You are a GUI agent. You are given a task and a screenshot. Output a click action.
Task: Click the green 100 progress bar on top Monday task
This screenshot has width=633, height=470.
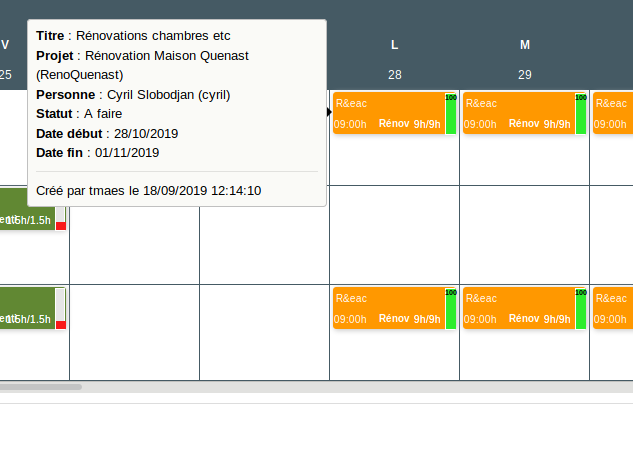pos(451,114)
